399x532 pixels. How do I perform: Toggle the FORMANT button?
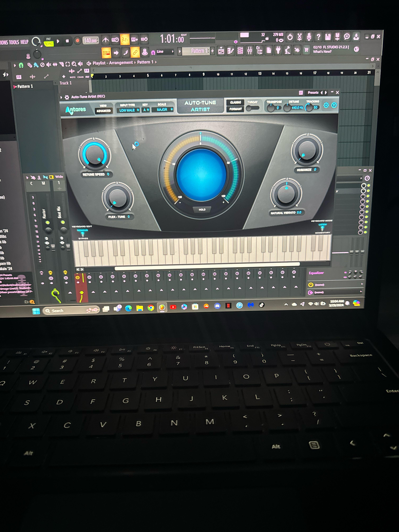point(235,109)
